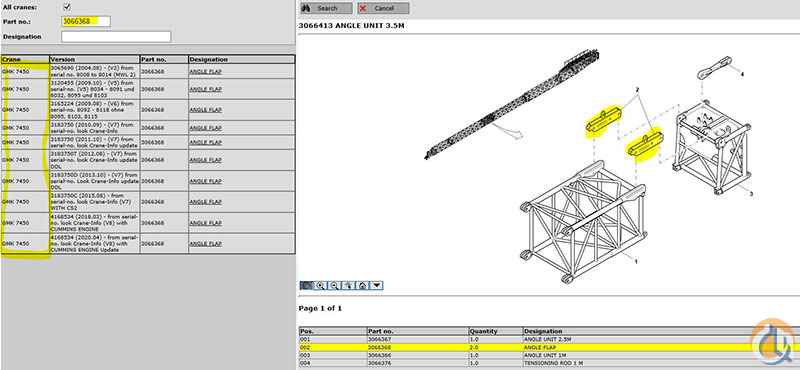Image resolution: width=800 pixels, height=370 pixels.
Task: Open ANGLE FLAP link for the 2013.10 version
Action: [206, 181]
